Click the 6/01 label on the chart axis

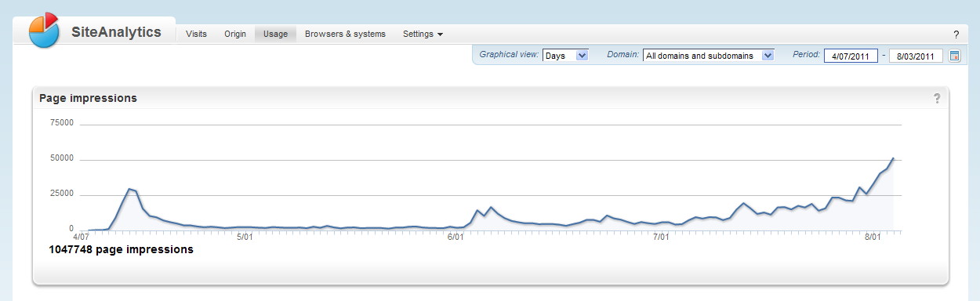click(x=456, y=236)
